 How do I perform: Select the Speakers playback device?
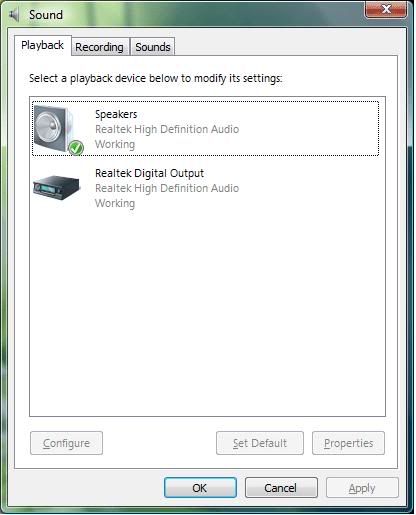[x=205, y=129]
